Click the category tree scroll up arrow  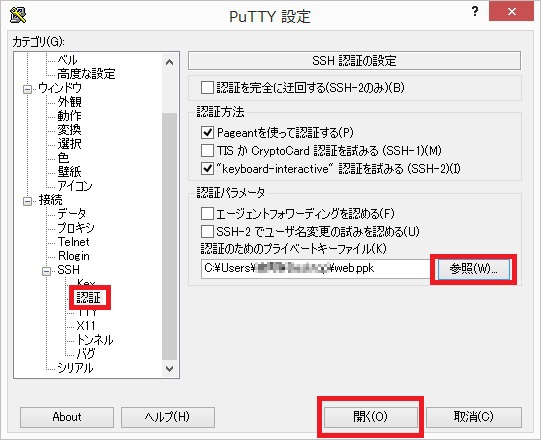coord(169,62)
